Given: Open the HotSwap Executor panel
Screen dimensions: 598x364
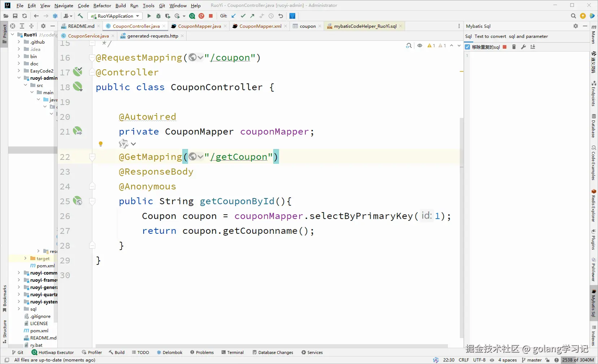Looking at the screenshot, I should point(53,352).
